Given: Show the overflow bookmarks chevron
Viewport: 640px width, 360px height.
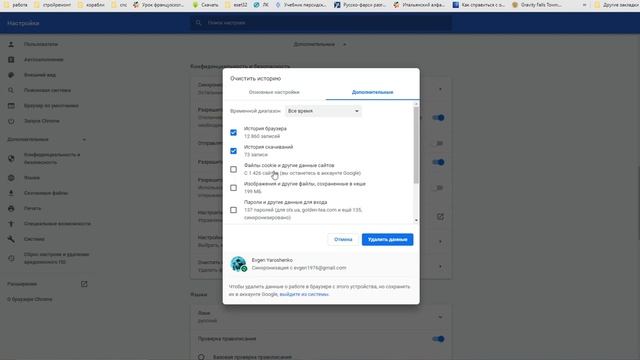Looking at the screenshot, I should [584, 5].
